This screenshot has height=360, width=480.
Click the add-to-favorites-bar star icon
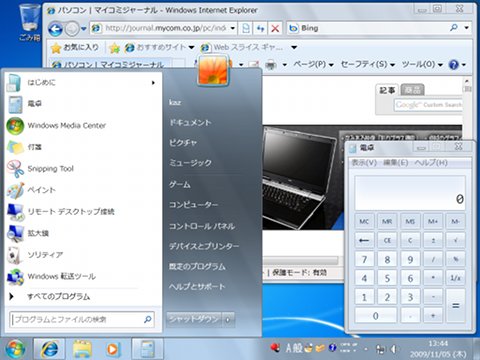(114, 48)
